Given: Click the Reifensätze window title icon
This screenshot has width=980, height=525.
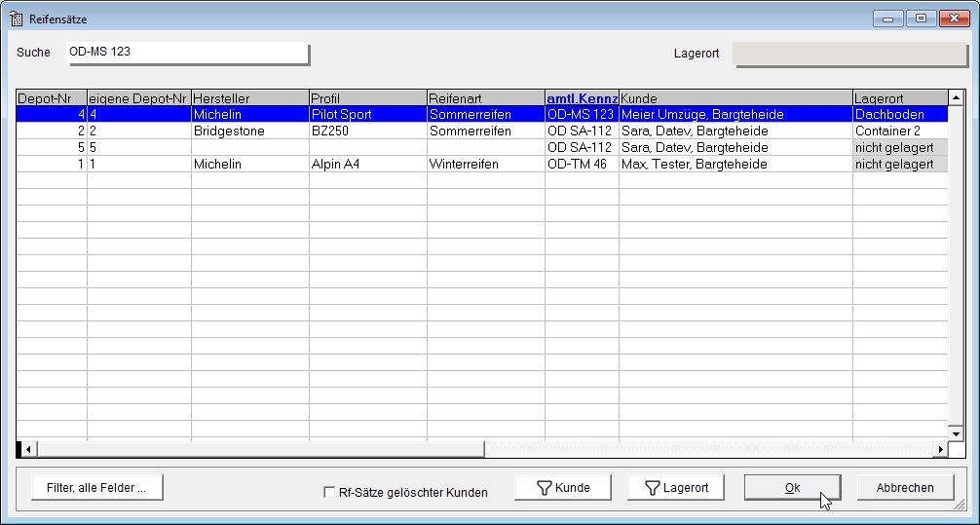Looking at the screenshot, I should [x=17, y=19].
